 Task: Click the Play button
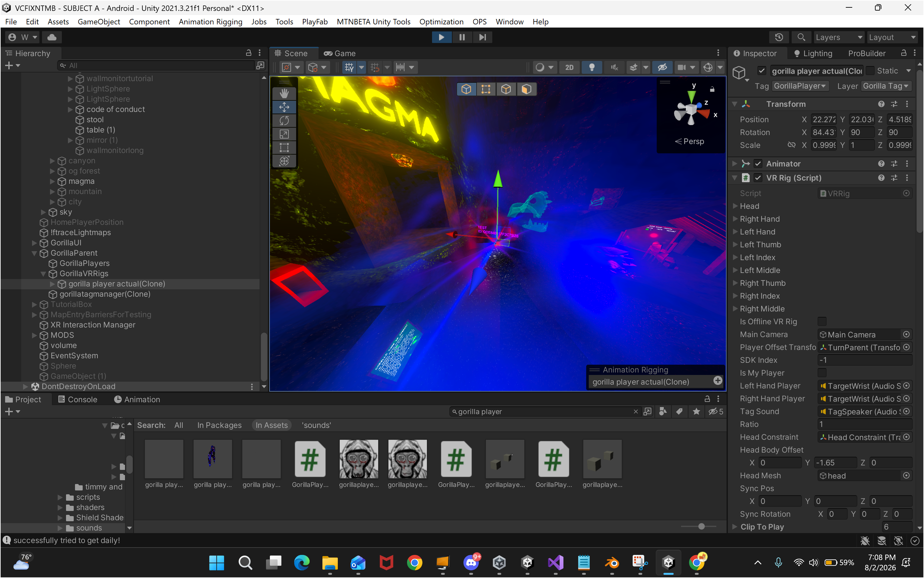click(x=442, y=37)
